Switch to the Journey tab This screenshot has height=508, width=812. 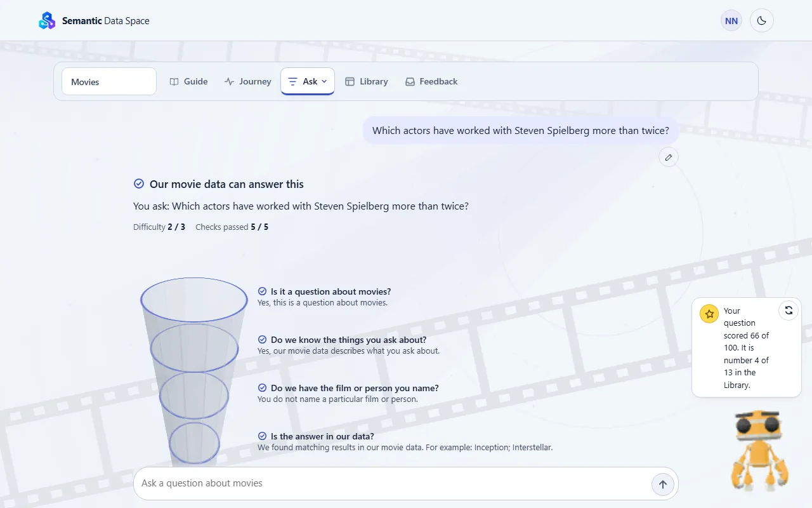tap(247, 81)
